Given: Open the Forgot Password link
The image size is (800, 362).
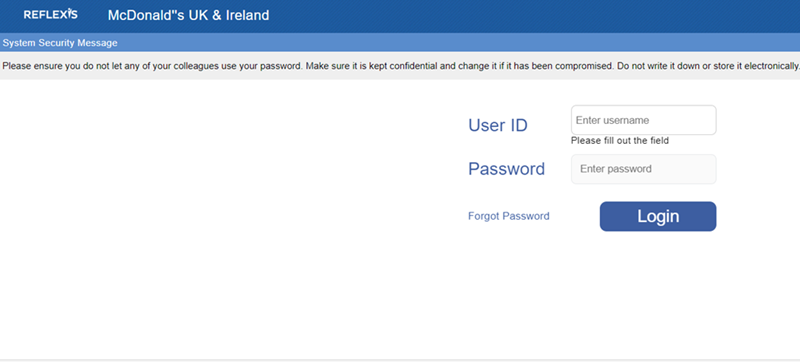Looking at the screenshot, I should (509, 216).
